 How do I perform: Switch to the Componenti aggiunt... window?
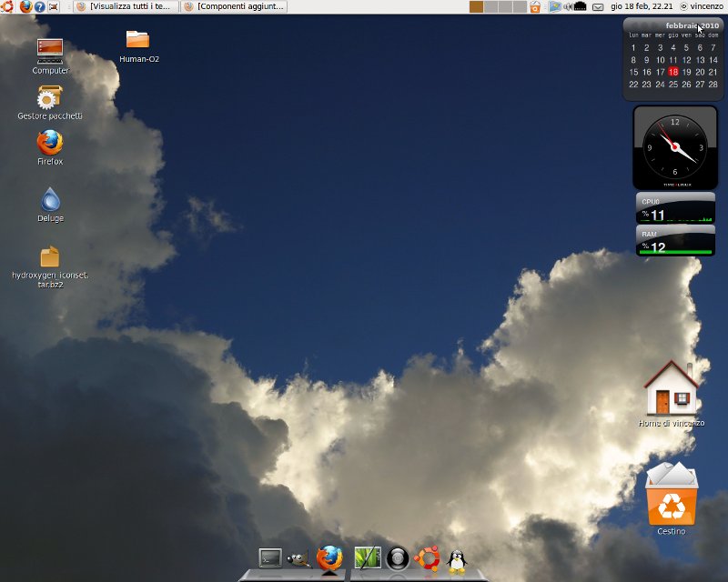[234, 6]
